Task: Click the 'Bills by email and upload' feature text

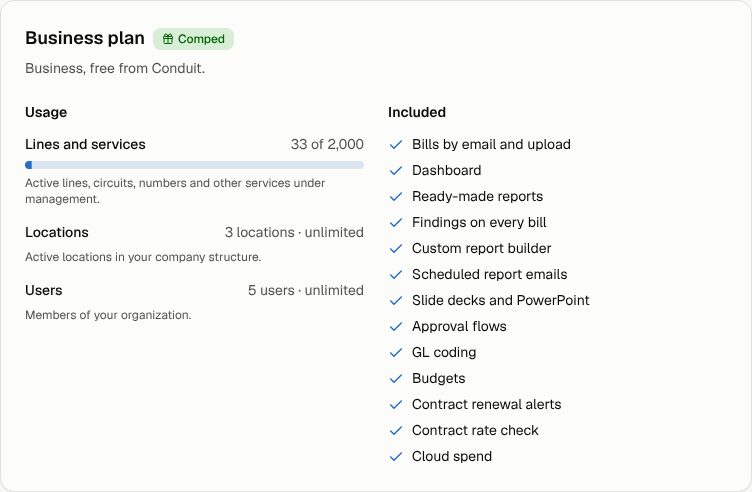Action: 491,144
